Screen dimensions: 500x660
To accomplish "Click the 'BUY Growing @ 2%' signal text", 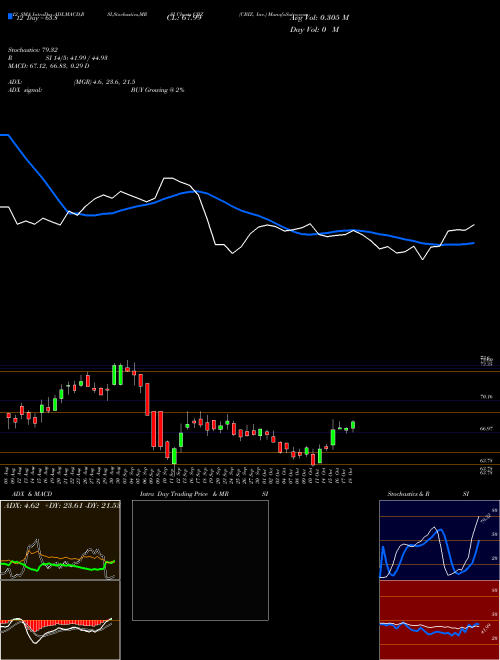I will point(157,90).
